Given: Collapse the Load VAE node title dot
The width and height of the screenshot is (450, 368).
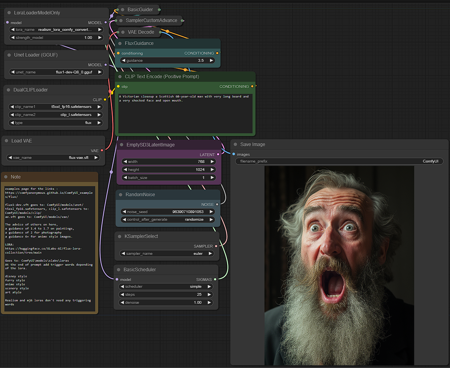Looking at the screenshot, I should tap(7, 141).
